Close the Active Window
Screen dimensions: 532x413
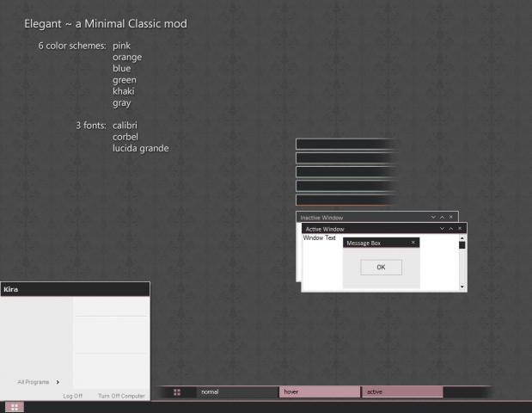(x=460, y=229)
